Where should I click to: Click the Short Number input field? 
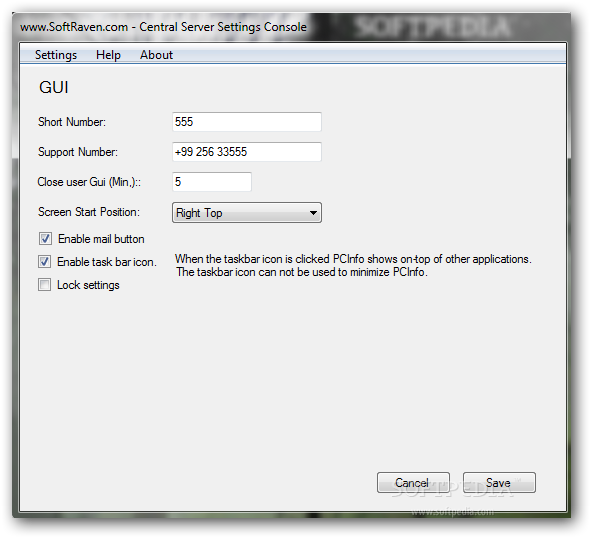pos(247,122)
